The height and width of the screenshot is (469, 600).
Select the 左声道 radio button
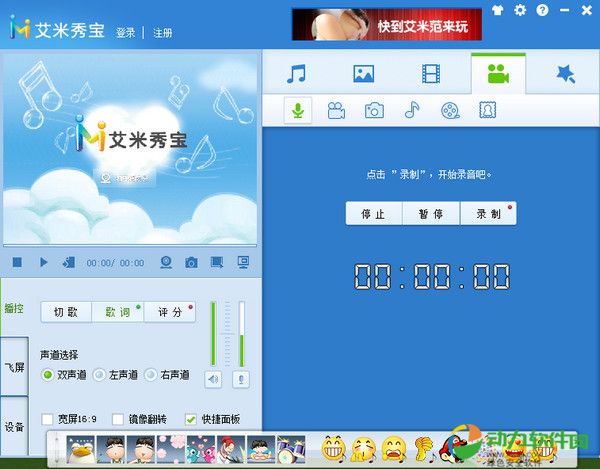point(99,375)
